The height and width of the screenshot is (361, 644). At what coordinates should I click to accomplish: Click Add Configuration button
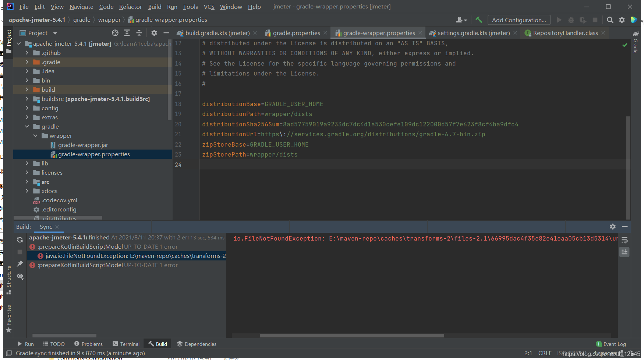click(519, 20)
